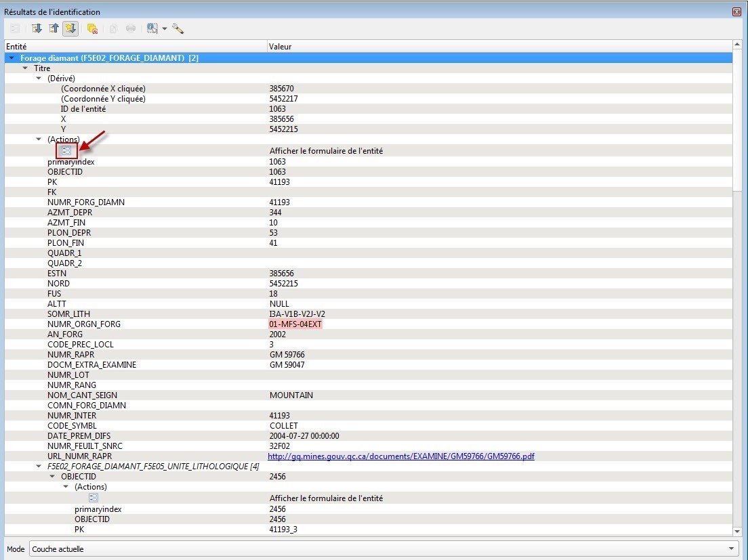Open the identify selection mode dropdown arrow
The image size is (748, 560).
pos(165,28)
